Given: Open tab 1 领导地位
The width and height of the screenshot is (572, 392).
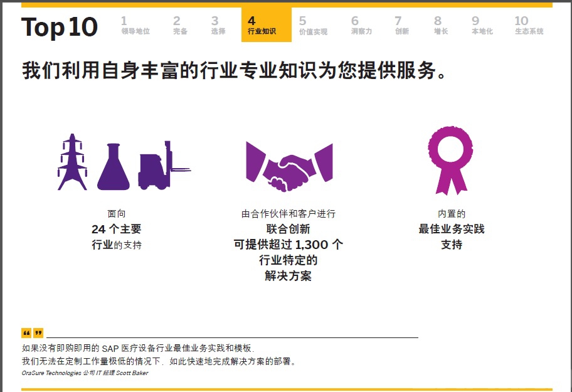Looking at the screenshot, I should [135, 26].
